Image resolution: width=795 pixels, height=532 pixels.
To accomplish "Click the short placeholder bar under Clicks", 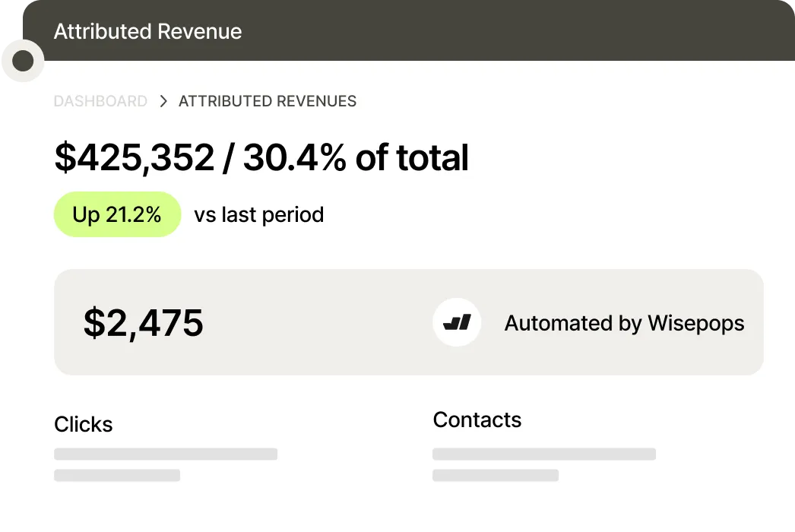I will [x=117, y=476].
